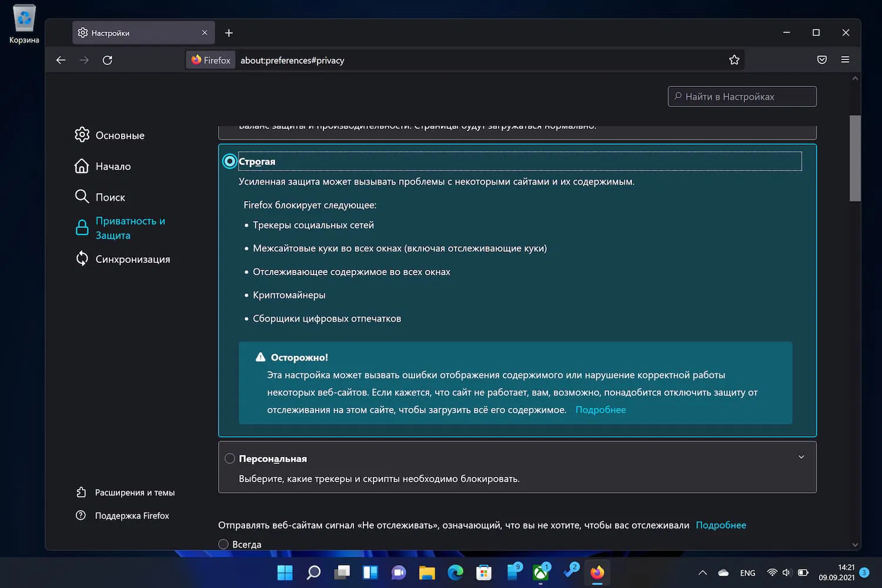Select the Всегда radio button
The image size is (882, 588).
point(223,544)
